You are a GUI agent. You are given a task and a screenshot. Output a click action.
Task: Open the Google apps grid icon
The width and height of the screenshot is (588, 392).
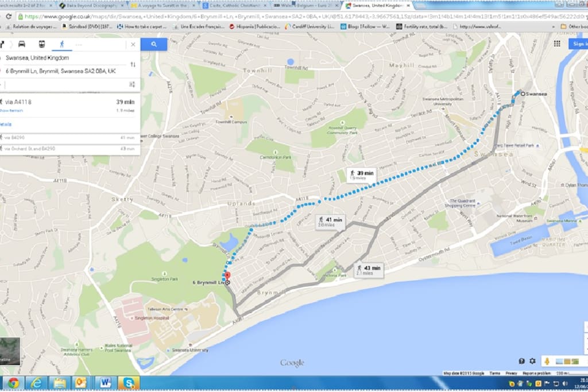(557, 44)
